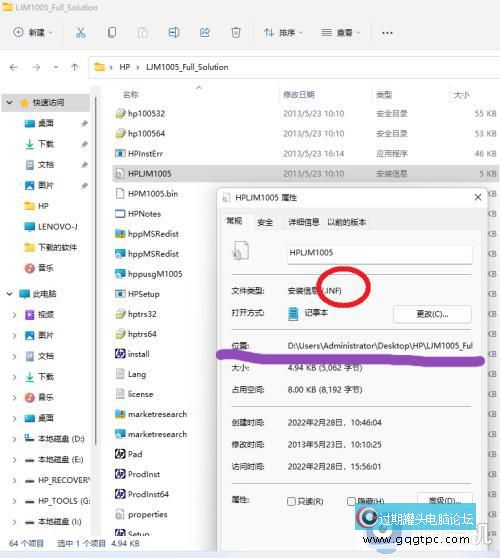Switch to 详细信息 tab in properties dialog
The height and width of the screenshot is (558, 500).
coord(303,222)
